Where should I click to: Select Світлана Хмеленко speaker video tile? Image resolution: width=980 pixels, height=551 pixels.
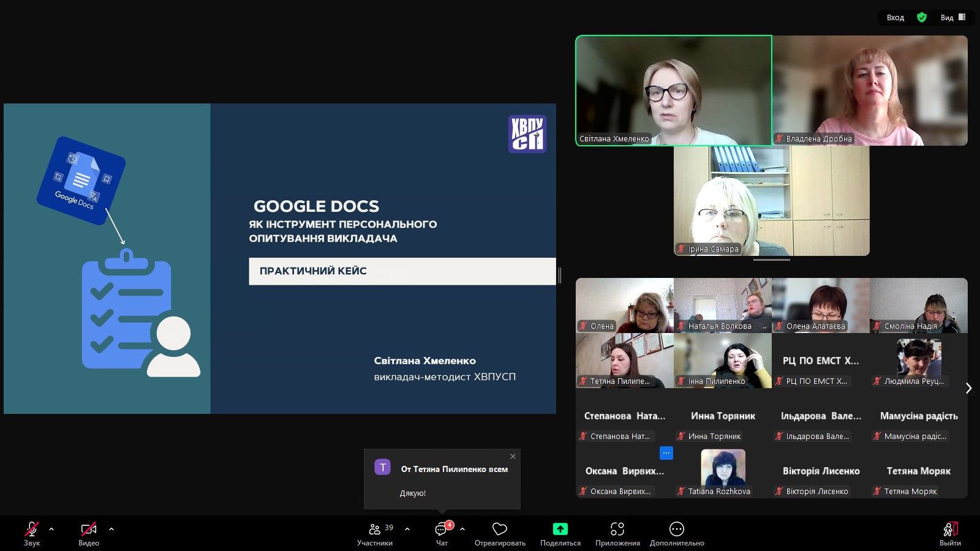(674, 91)
